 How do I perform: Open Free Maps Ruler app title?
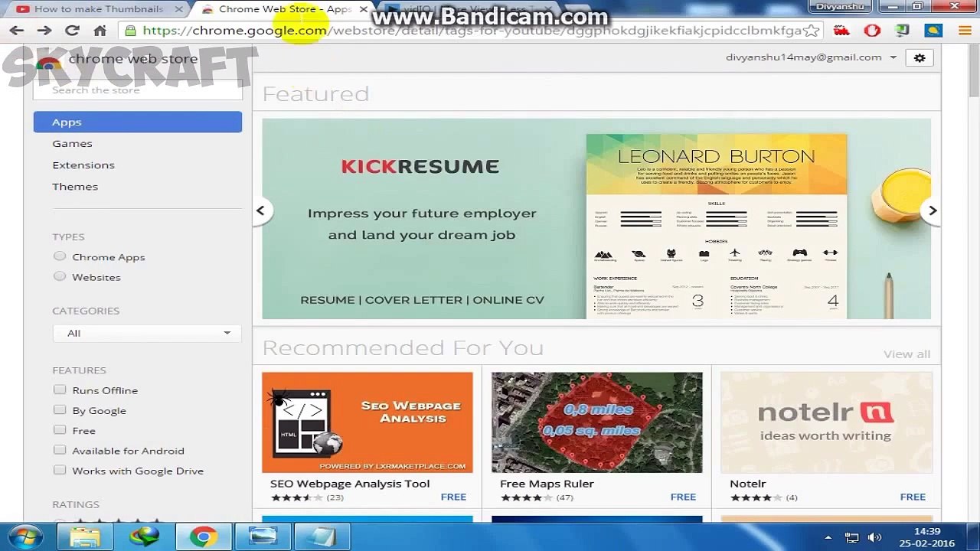[x=547, y=484]
